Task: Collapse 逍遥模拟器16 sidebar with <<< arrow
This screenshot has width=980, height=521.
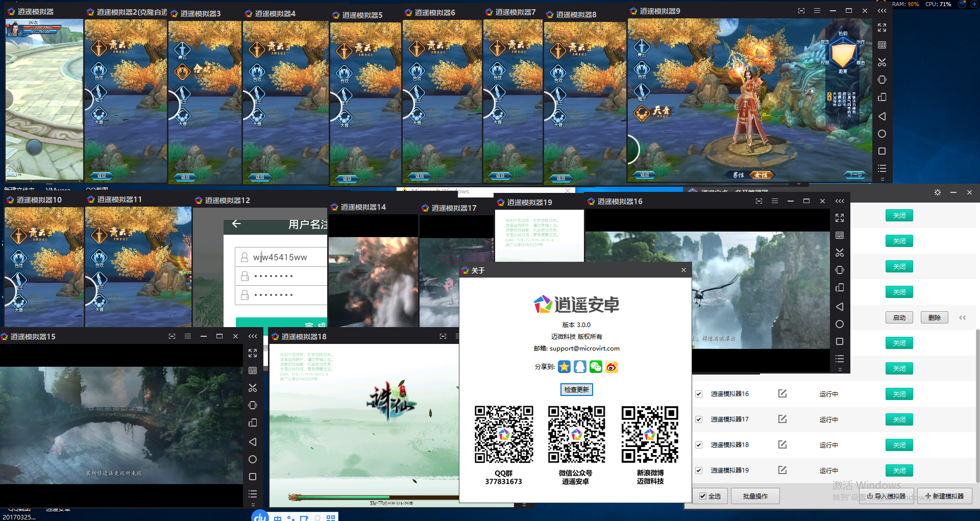Action: coord(840,201)
